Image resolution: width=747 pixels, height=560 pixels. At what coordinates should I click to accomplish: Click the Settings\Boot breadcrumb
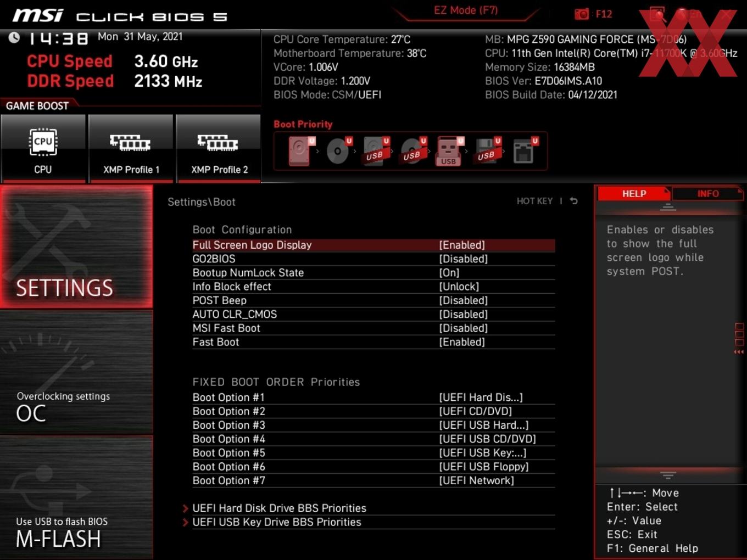point(202,202)
